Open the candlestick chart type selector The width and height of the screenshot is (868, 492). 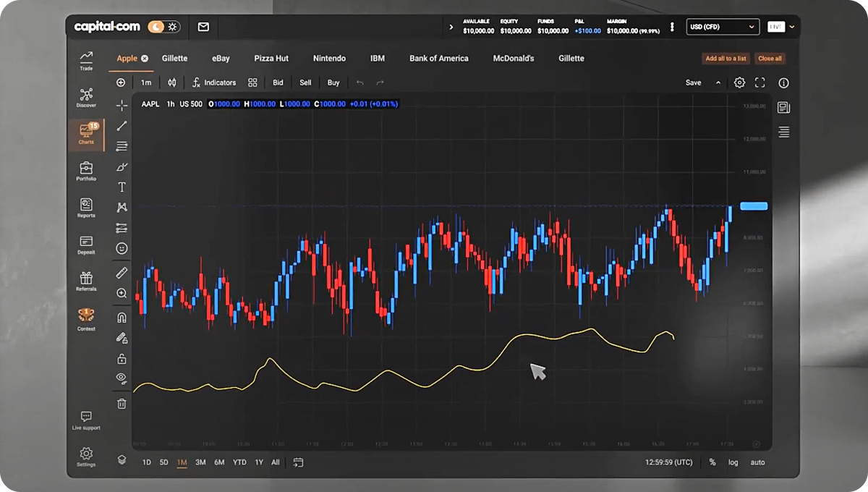point(172,83)
